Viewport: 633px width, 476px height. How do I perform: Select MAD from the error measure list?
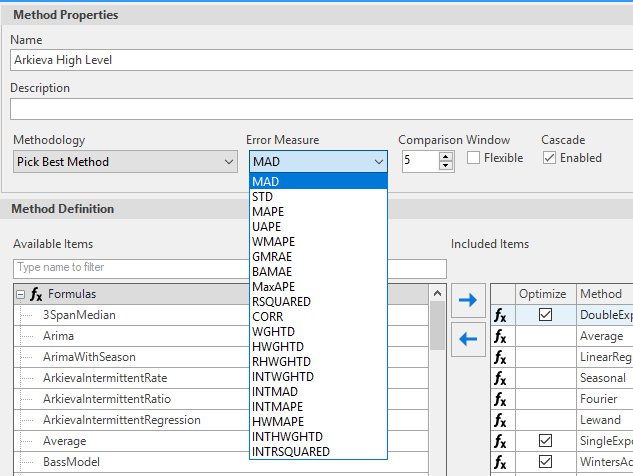point(319,181)
